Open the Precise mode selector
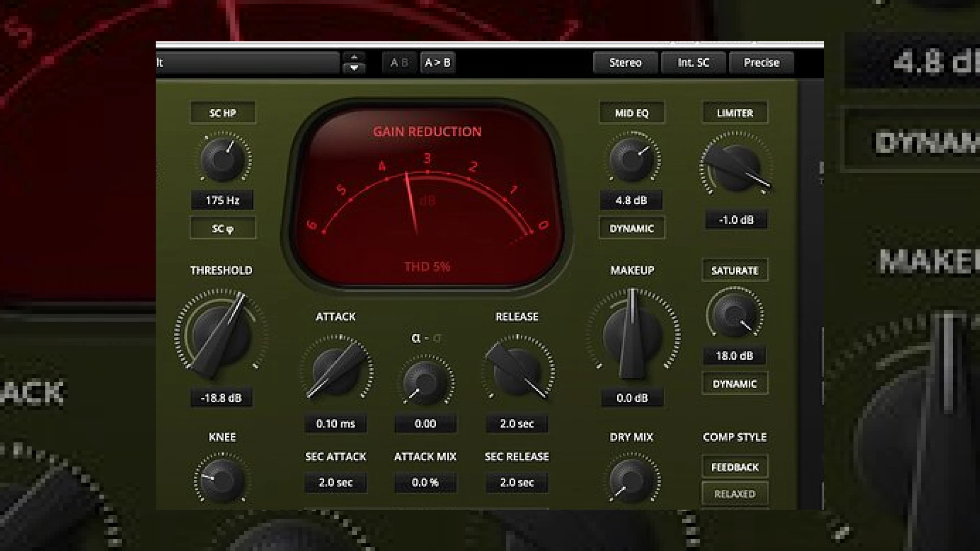Image resolution: width=980 pixels, height=551 pixels. (762, 63)
